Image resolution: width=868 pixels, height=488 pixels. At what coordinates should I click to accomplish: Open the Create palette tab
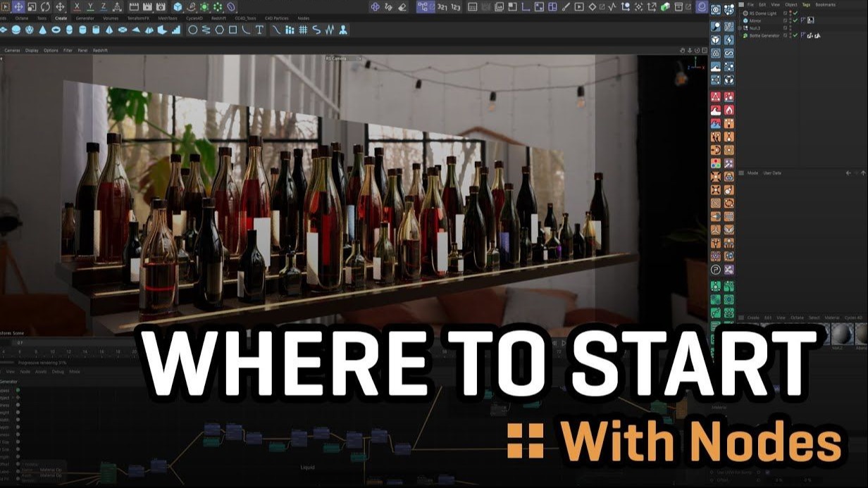(61, 18)
